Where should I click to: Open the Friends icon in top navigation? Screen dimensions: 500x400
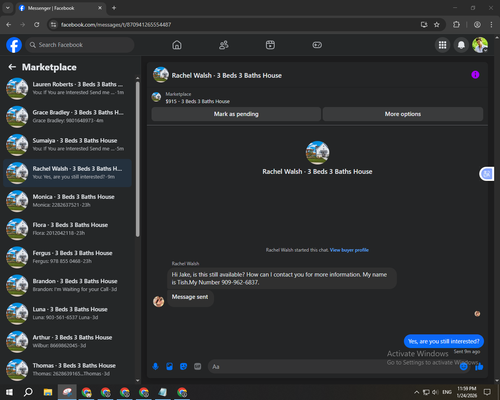click(224, 45)
